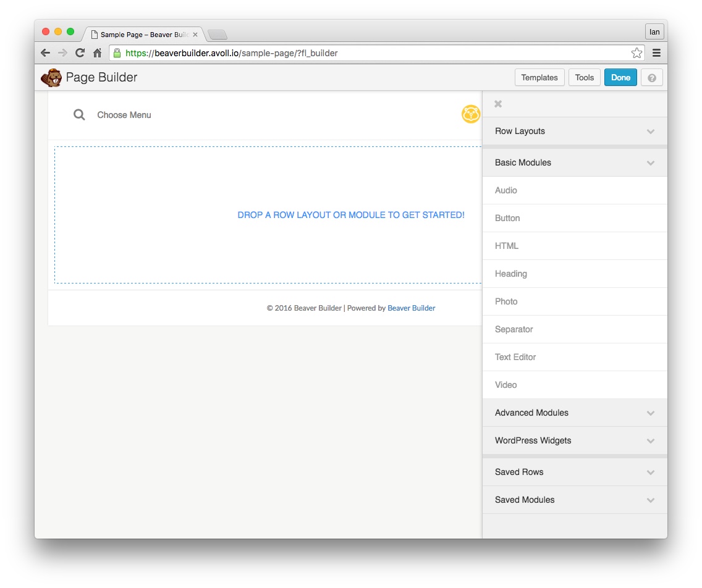Open the help question mark button
This screenshot has width=702, height=588.
(x=652, y=77)
